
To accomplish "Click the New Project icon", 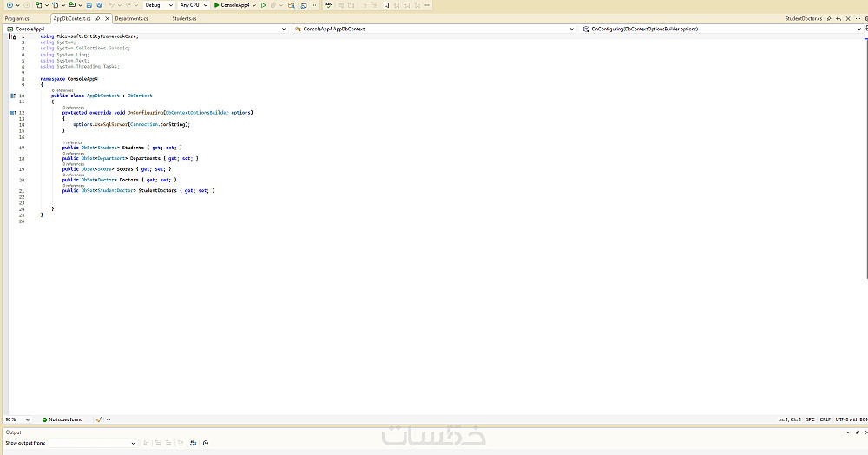I will pyautogui.click(x=38, y=5).
